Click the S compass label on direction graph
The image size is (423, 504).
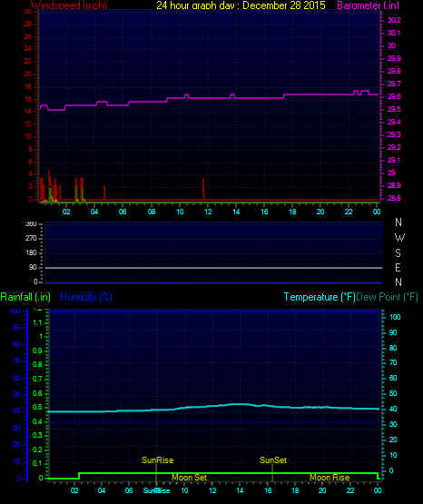(398, 253)
